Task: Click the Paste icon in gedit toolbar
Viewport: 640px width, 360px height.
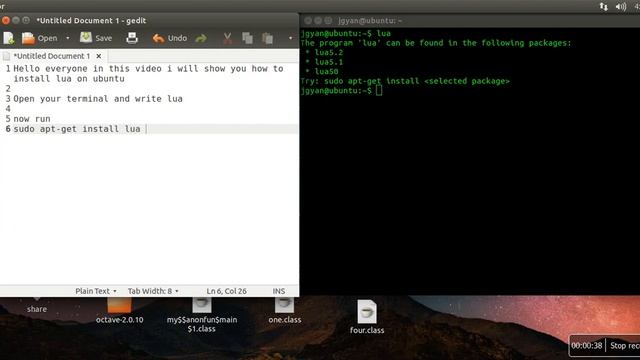Action: click(268, 38)
